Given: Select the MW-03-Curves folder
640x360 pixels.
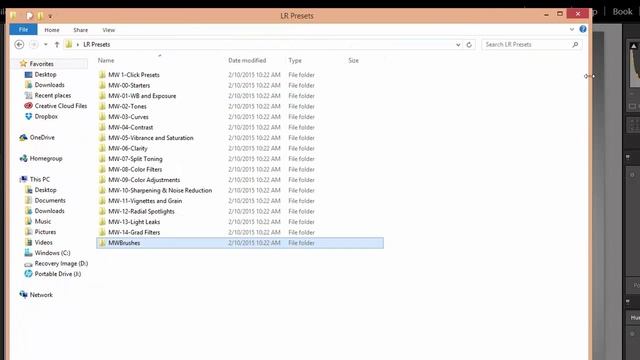Looking at the screenshot, I should (128, 117).
